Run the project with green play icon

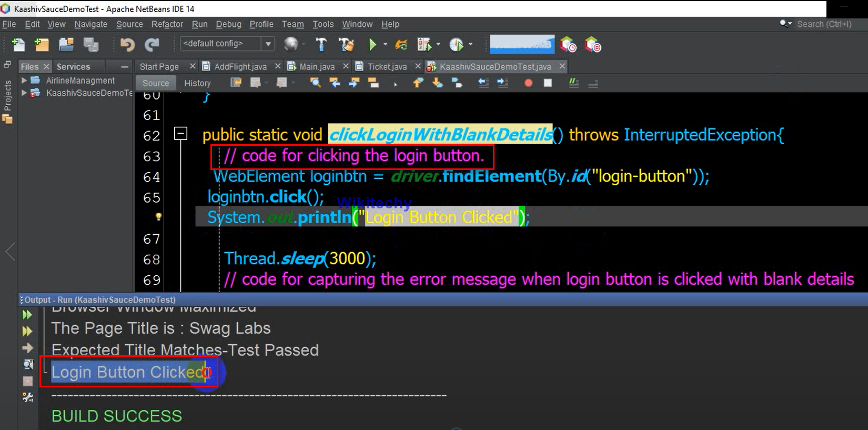tap(372, 45)
